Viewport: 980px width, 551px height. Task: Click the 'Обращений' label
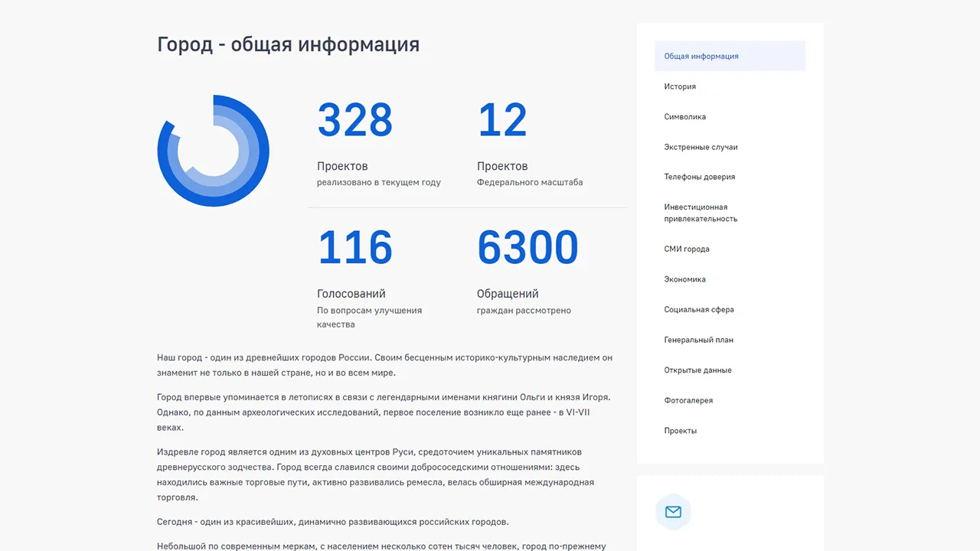click(508, 294)
